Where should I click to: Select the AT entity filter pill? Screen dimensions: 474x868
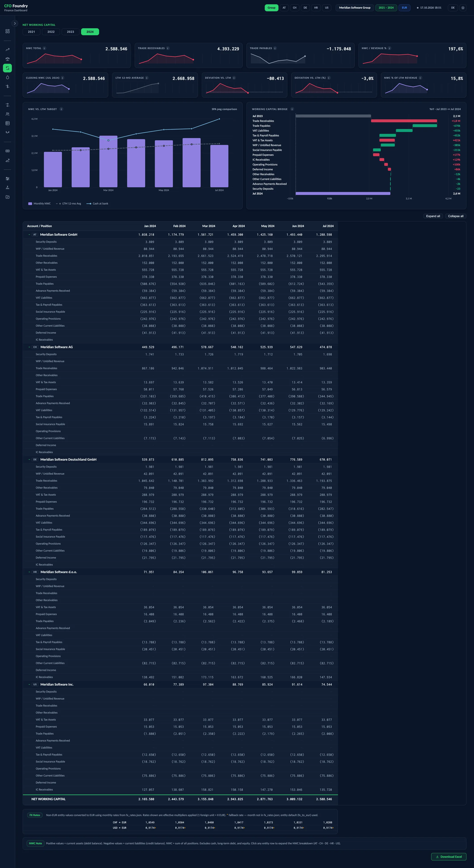284,8
